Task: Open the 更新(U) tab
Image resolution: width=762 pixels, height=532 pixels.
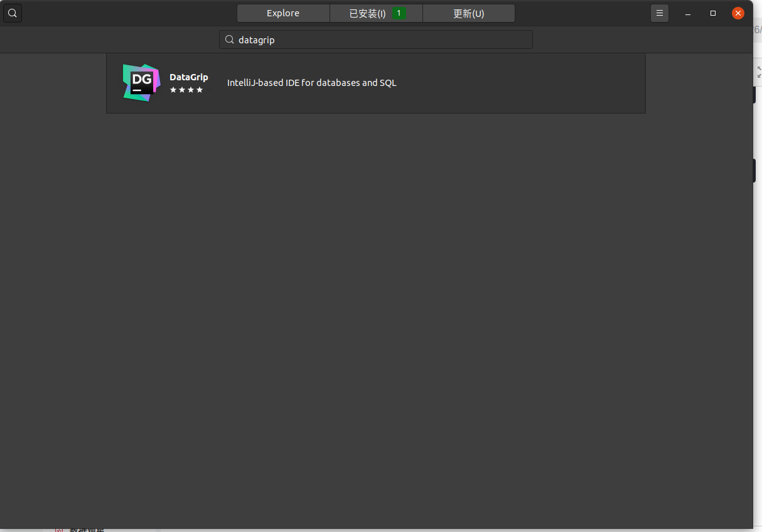Action: [x=468, y=13]
